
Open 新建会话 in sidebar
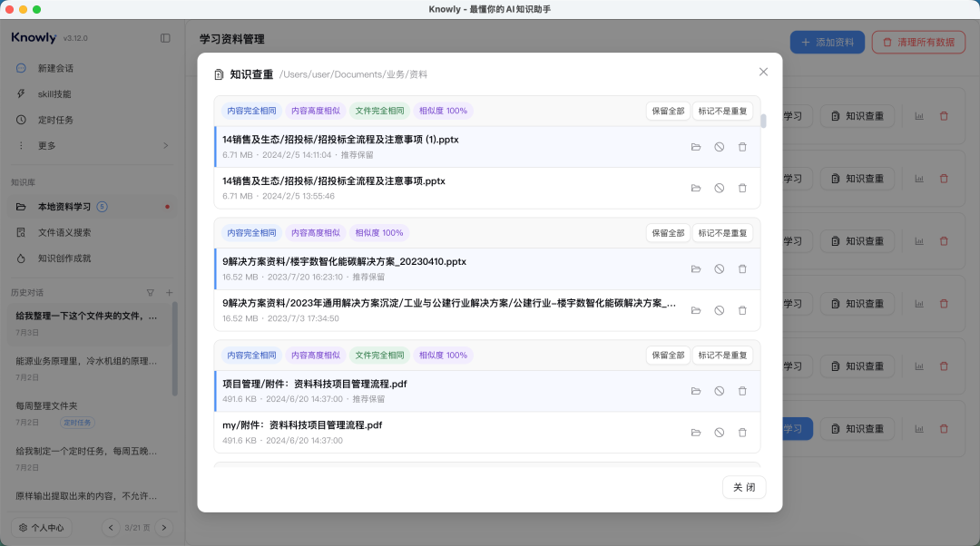click(x=93, y=68)
